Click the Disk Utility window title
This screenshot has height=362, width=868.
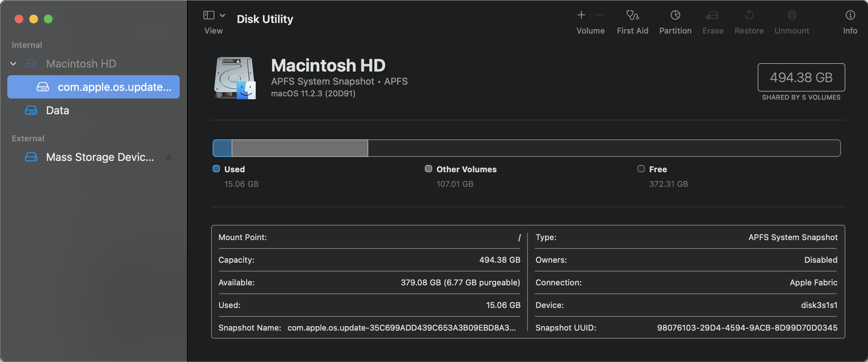265,19
